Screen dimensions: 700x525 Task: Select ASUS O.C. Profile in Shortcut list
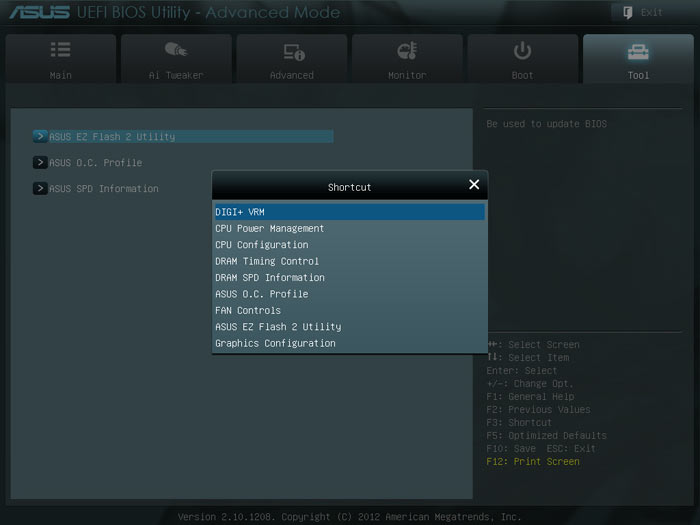pos(350,294)
